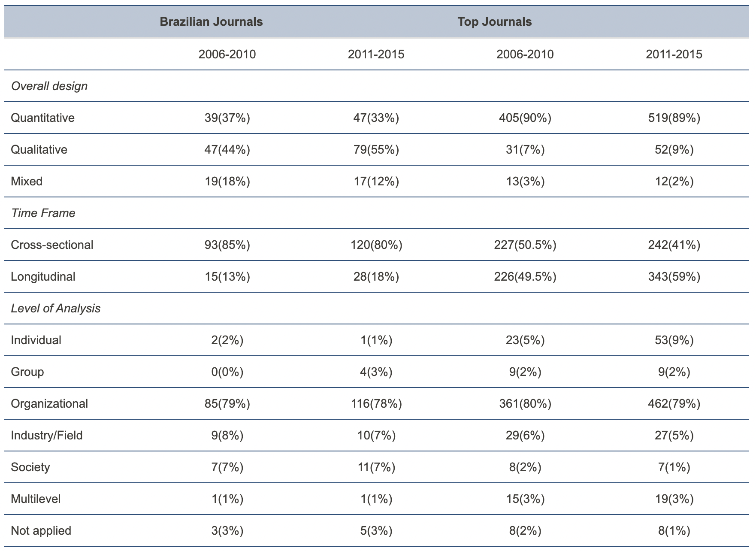Click the Quantitative row label

click(42, 118)
